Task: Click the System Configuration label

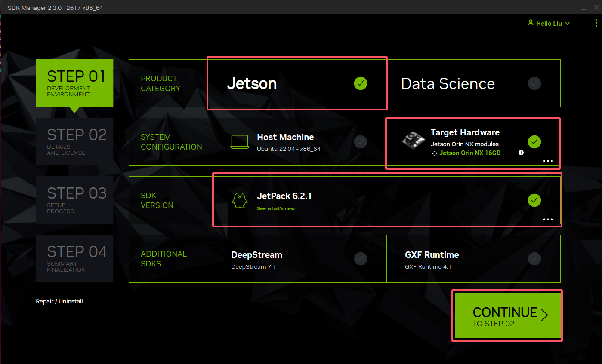Action: pyautogui.click(x=171, y=142)
